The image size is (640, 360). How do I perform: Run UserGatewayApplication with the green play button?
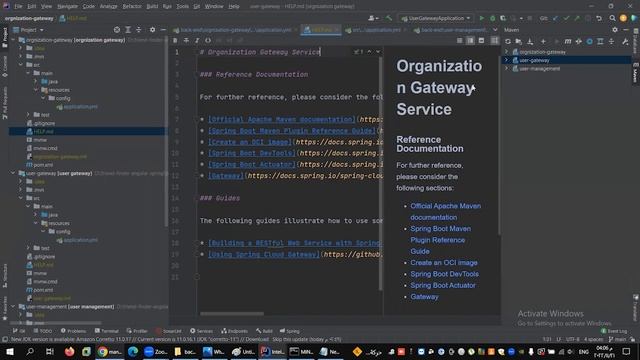pos(482,18)
